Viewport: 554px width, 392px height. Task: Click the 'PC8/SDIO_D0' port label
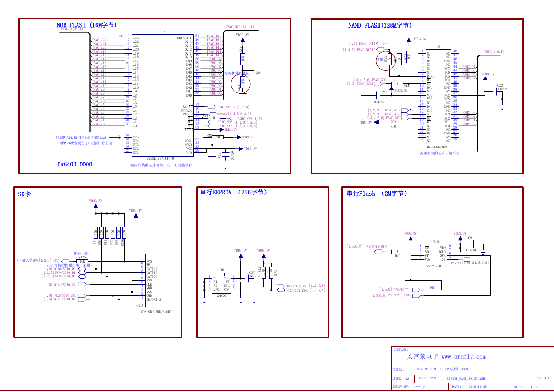[65, 276]
